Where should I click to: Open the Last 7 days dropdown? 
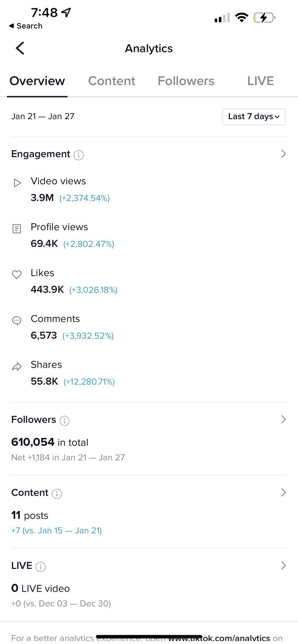pos(254,117)
